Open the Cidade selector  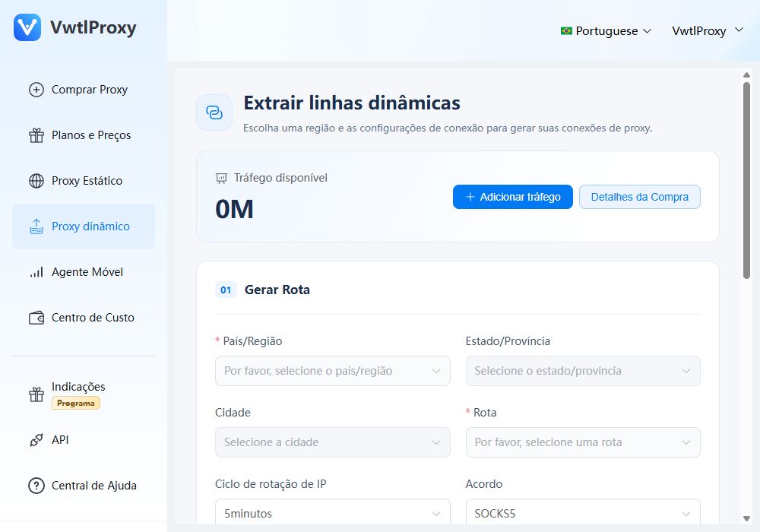click(x=333, y=442)
